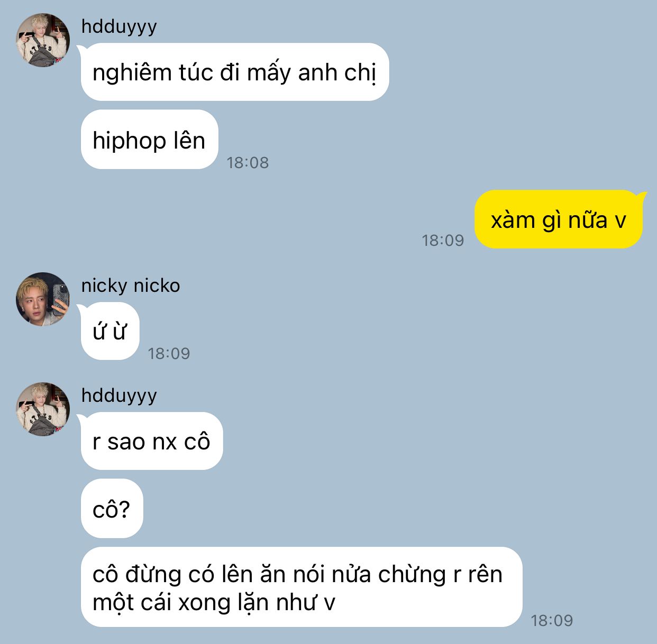This screenshot has width=657, height=644.
Task: Select the long 'cô đừng có lên ăn nói' message
Action: [302, 587]
